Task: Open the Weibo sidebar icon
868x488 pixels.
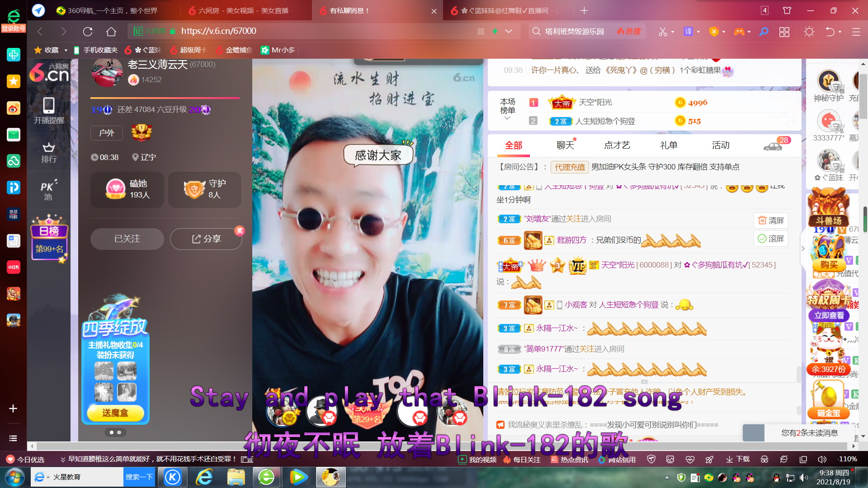Action: (14, 108)
